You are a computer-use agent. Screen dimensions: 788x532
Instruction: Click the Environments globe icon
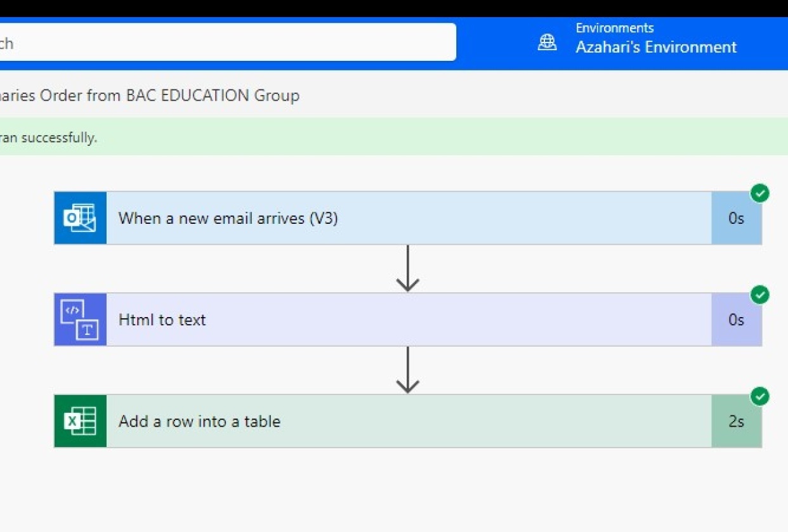pyautogui.click(x=547, y=42)
